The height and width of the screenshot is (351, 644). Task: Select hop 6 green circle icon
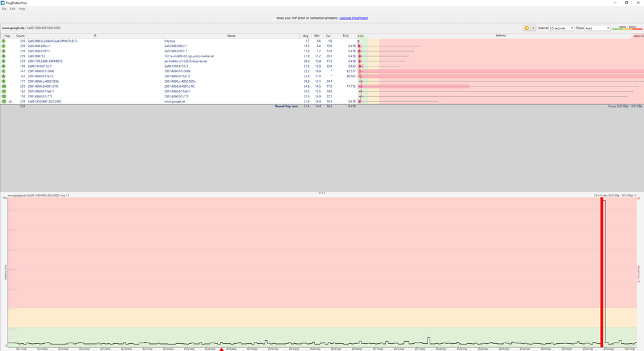tap(4, 66)
